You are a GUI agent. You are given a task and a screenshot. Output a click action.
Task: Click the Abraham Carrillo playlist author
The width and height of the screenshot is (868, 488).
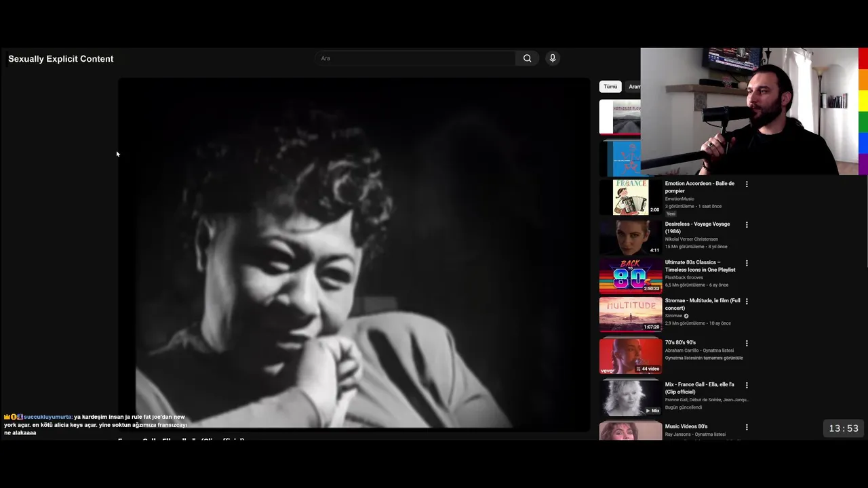pos(682,350)
